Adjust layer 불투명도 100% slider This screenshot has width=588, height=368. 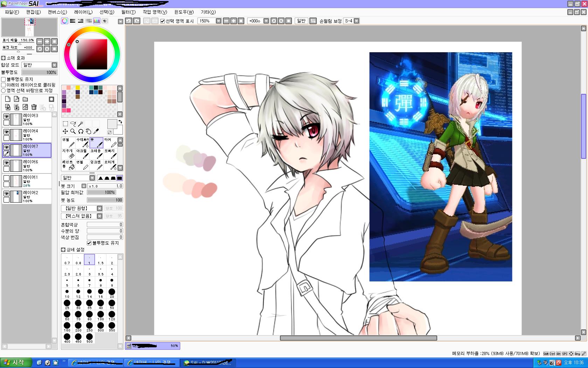coord(40,72)
